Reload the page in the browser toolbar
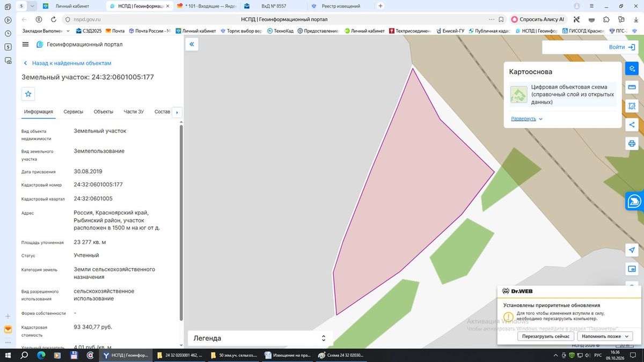This screenshot has width=644, height=362. click(x=53, y=19)
